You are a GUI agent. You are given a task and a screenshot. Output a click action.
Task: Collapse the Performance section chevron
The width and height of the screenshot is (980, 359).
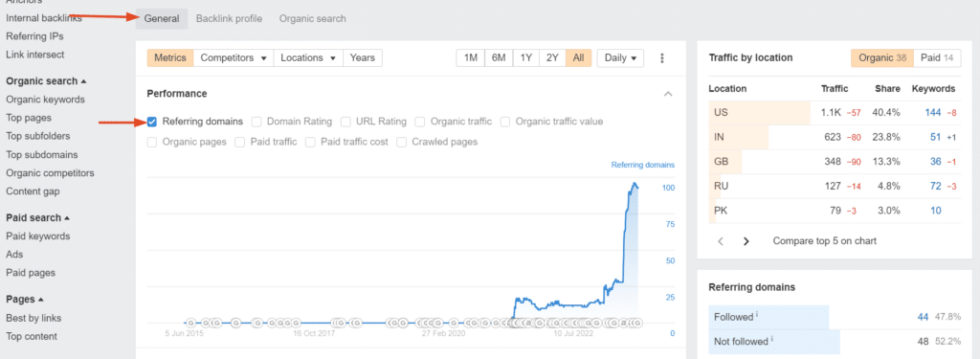(668, 94)
